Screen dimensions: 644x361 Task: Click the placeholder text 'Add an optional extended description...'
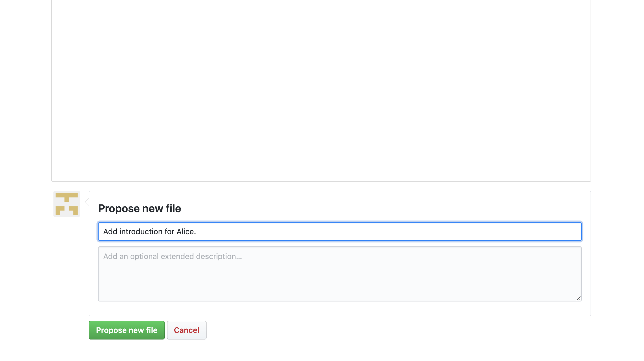172,256
